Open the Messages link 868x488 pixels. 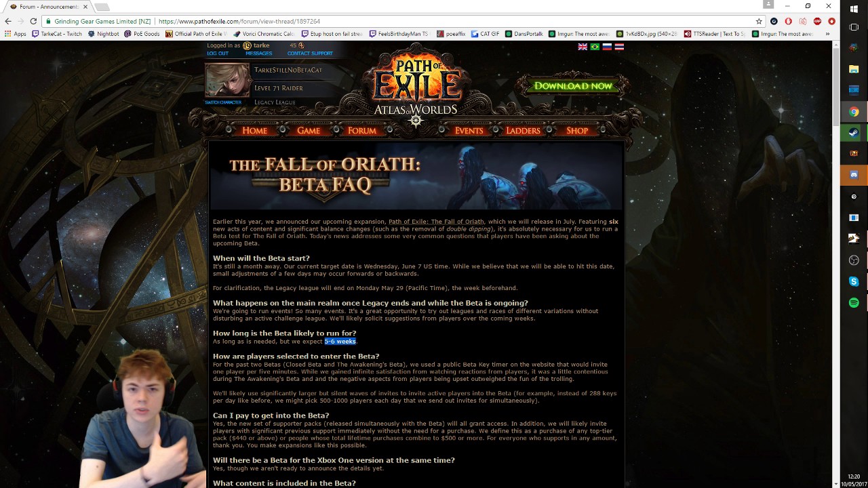tap(258, 54)
